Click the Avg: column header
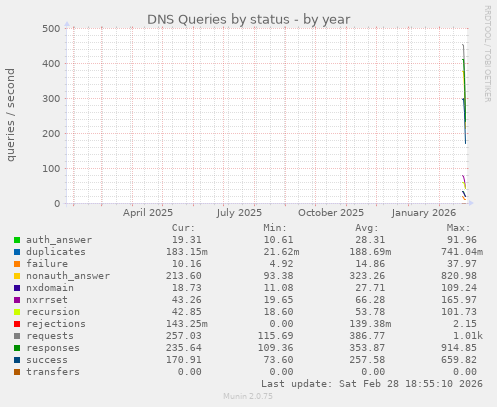Screen dimensions: 497x407 (x=367, y=228)
